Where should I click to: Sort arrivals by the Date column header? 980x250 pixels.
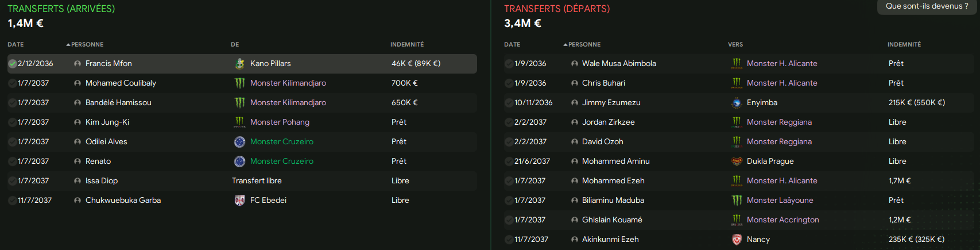point(16,44)
